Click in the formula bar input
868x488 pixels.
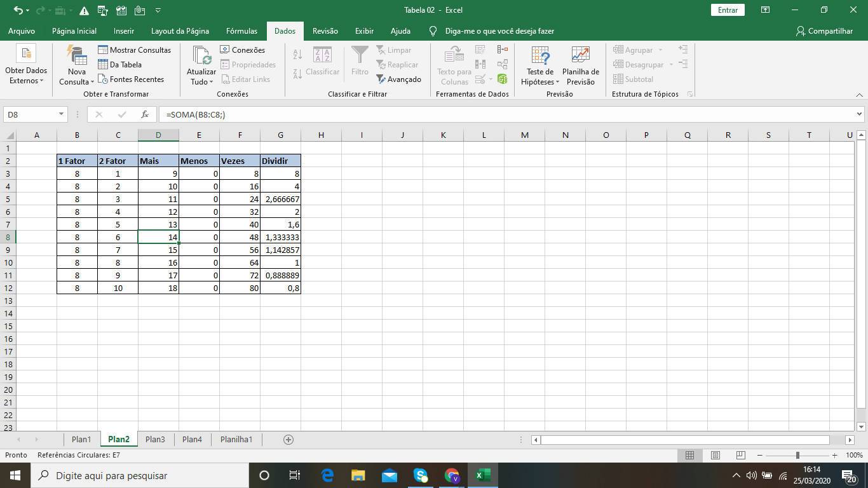tap(506, 114)
